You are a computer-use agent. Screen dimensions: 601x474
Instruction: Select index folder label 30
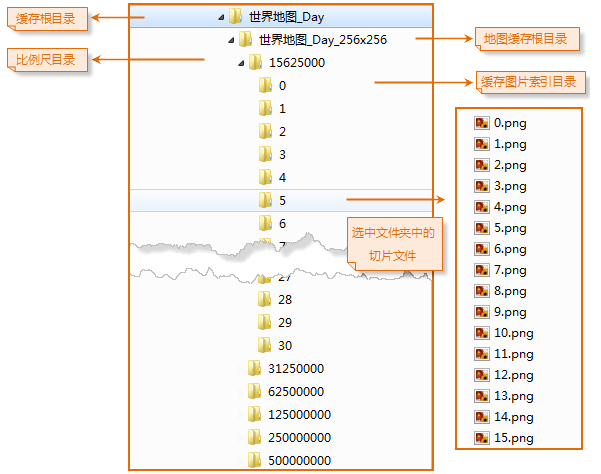pos(285,346)
